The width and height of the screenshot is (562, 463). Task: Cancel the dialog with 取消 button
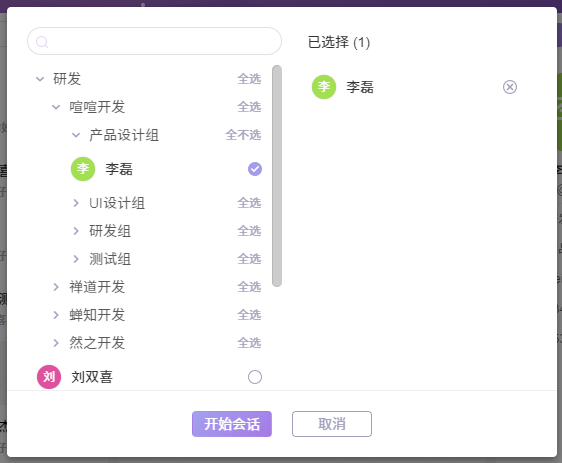(332, 424)
